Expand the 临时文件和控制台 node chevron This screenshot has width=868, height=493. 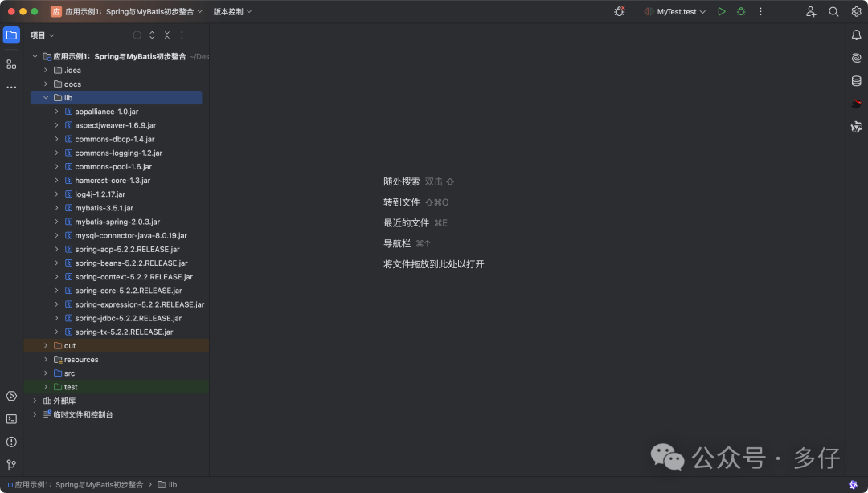click(x=35, y=414)
